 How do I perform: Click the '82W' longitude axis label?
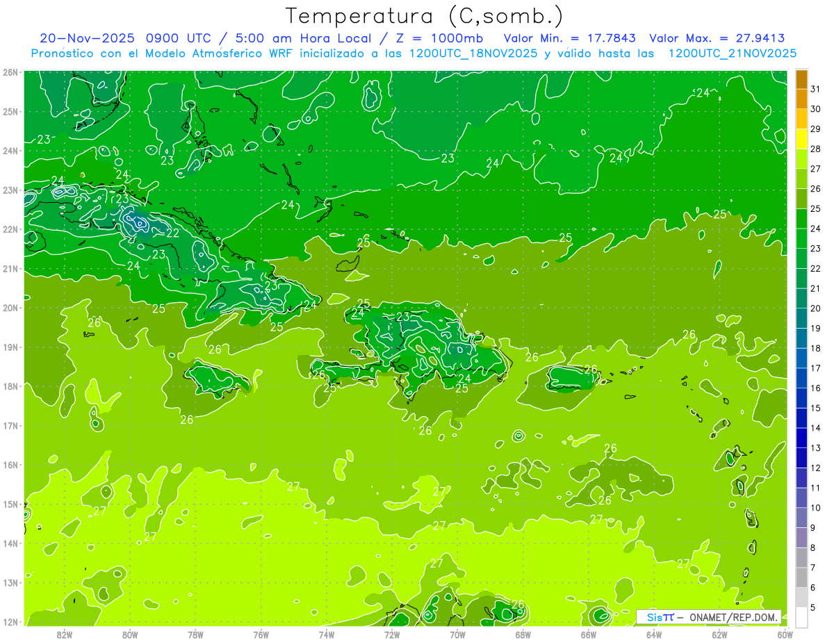(x=65, y=634)
